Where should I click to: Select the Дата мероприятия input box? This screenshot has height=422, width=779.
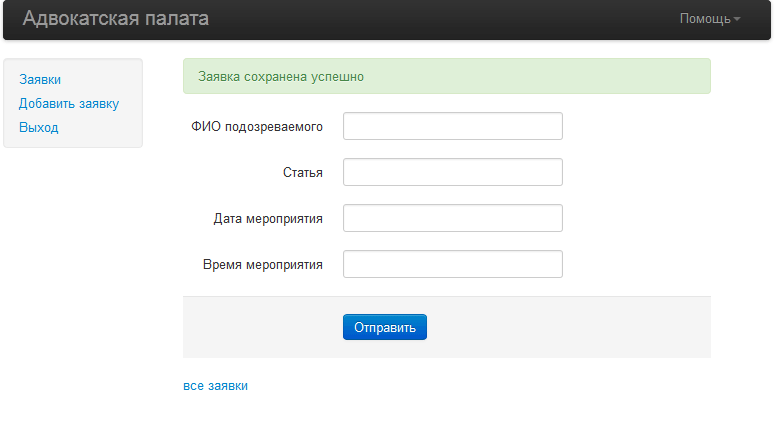453,218
